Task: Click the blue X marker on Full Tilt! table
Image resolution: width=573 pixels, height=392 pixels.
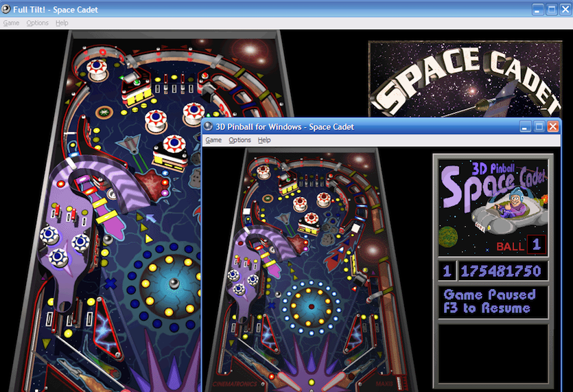Action: 110,284
